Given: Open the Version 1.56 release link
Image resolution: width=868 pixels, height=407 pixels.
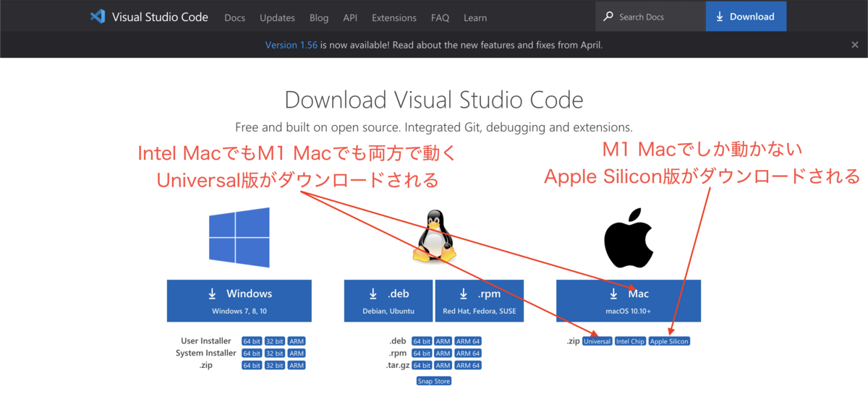Looking at the screenshot, I should click(x=292, y=45).
